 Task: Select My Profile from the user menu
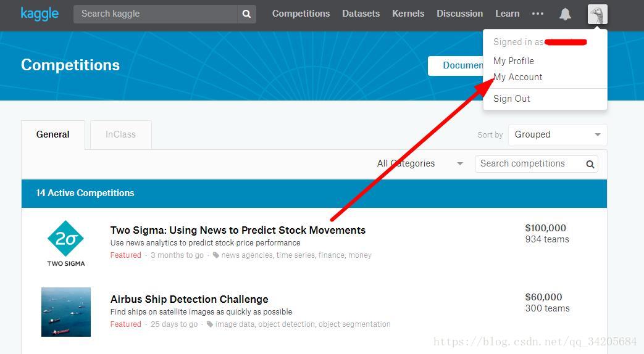pyautogui.click(x=513, y=61)
